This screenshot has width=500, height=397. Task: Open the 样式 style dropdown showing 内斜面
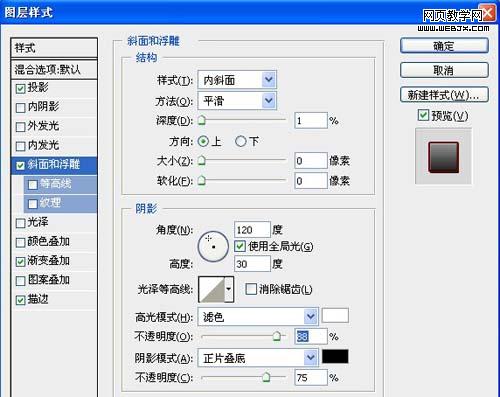(237, 80)
